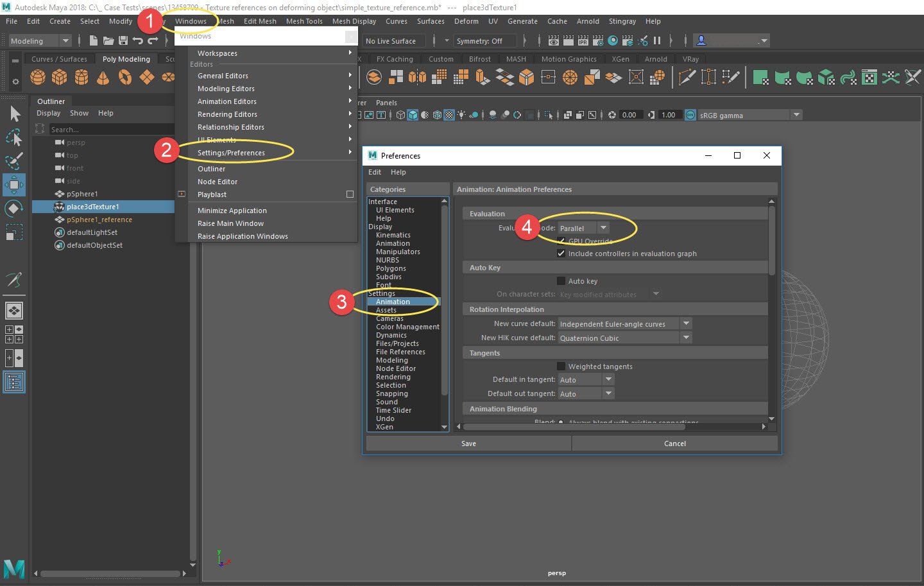The width and height of the screenshot is (924, 586).
Task: Activate the Scale tool
Action: tap(14, 232)
